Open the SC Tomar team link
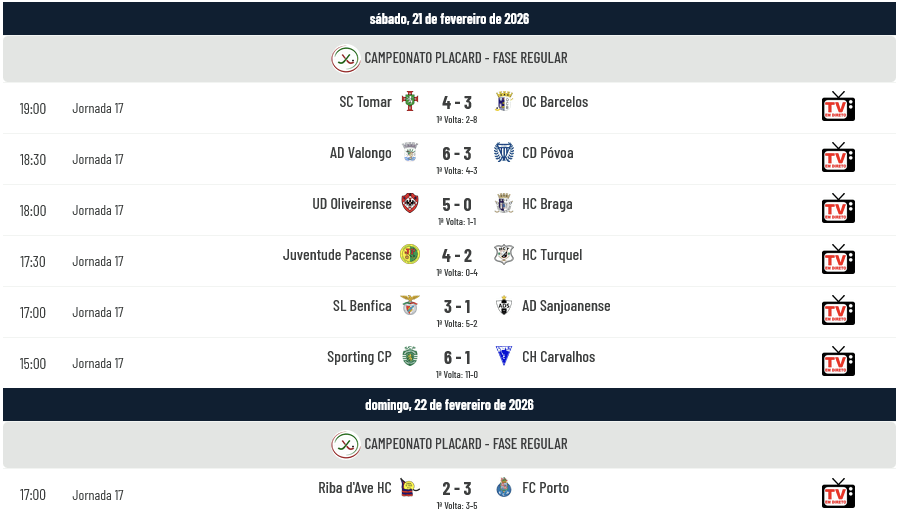The height and width of the screenshot is (518, 899). tap(365, 102)
